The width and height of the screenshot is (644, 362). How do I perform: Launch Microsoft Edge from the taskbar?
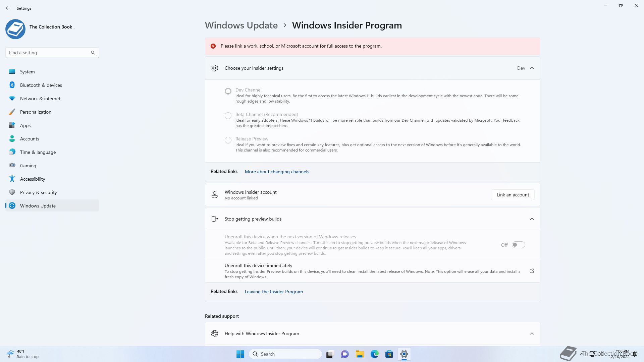click(x=374, y=354)
